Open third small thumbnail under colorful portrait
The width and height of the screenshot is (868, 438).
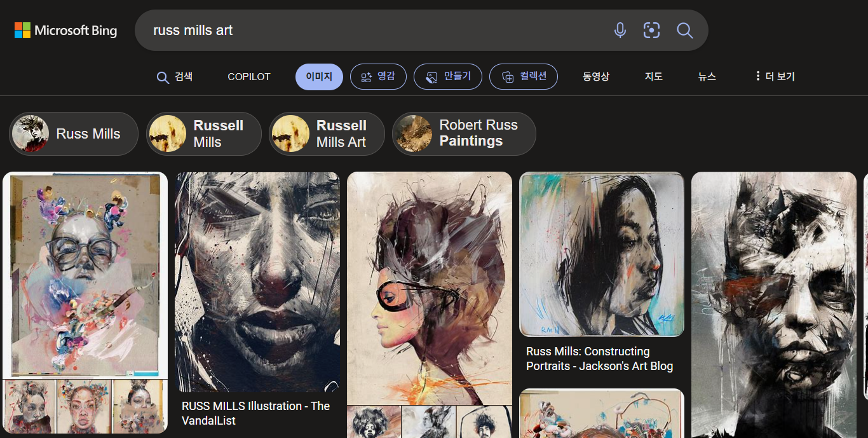point(140,407)
